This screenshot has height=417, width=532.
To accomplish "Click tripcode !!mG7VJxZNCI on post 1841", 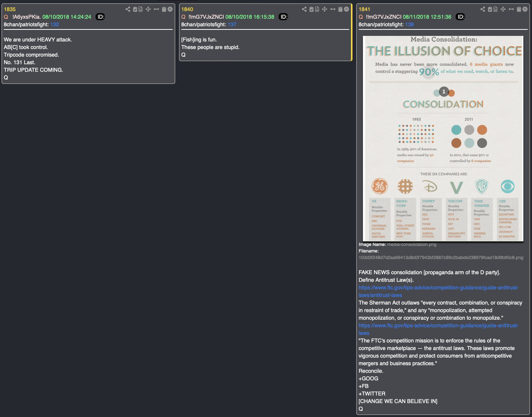I will [x=384, y=17].
